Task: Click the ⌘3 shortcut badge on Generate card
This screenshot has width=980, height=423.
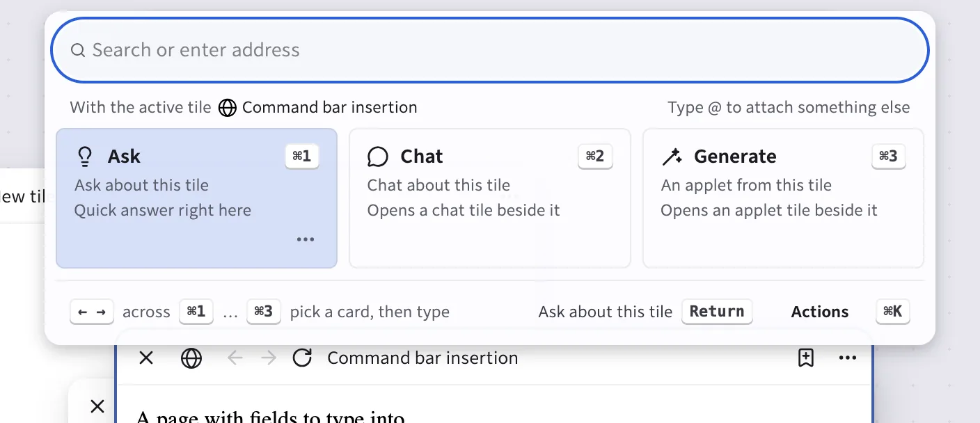Action: click(889, 156)
